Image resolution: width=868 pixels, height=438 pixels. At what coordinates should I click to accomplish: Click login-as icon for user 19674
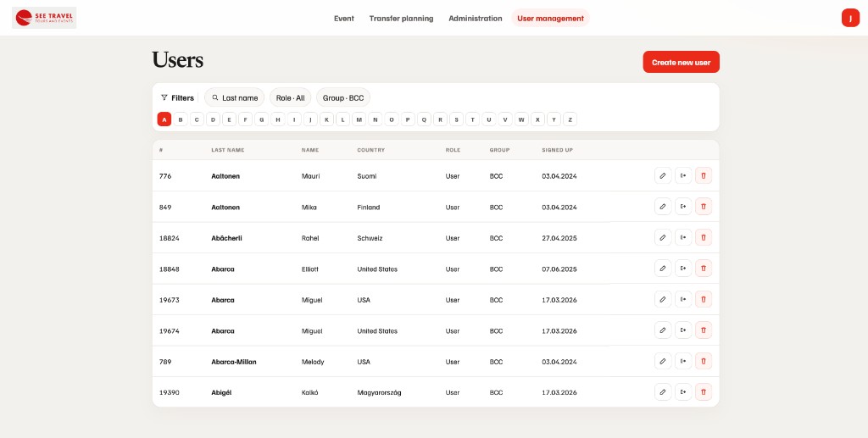[683, 330]
